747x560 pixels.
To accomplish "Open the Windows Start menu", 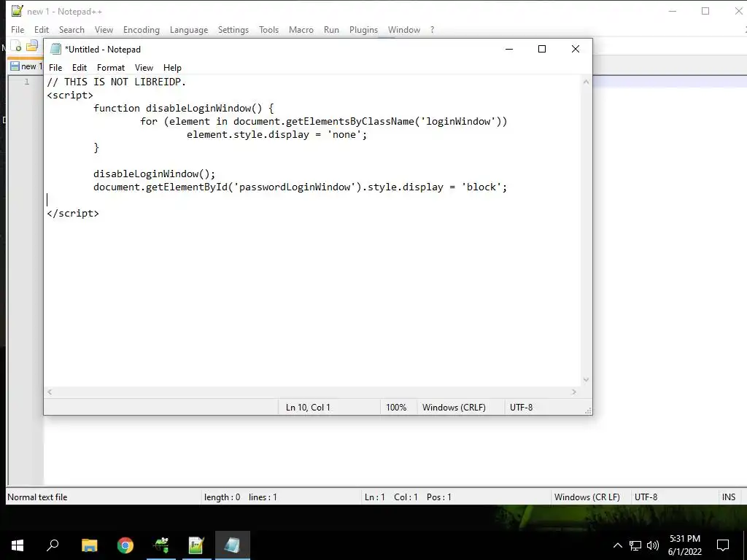I will [x=18, y=545].
